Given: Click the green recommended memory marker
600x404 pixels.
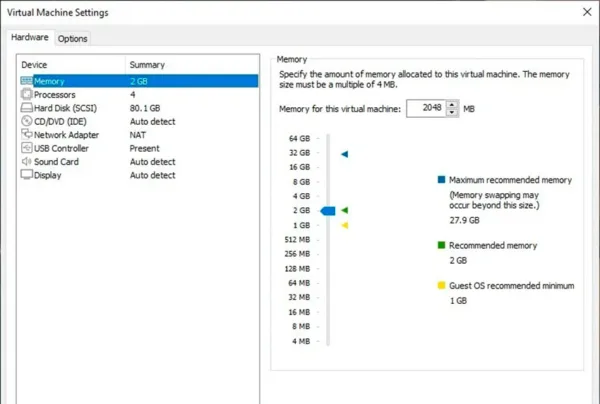Looking at the screenshot, I should 344,210.
